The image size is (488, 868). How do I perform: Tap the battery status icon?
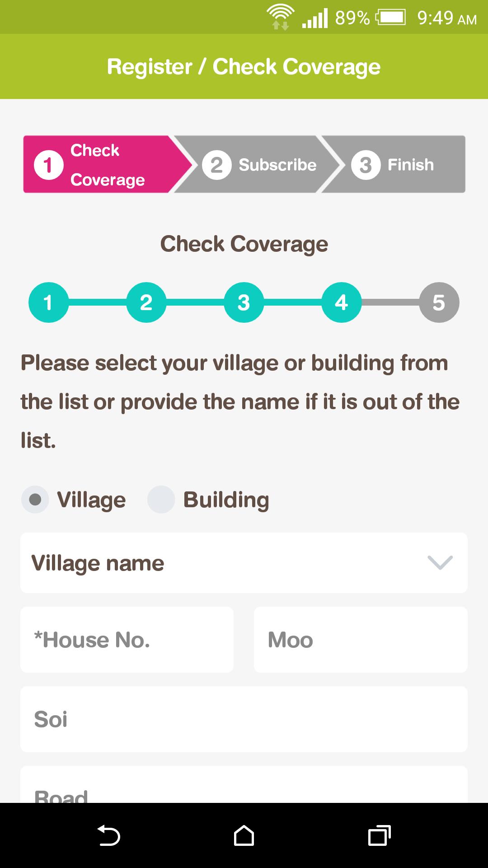390,18
